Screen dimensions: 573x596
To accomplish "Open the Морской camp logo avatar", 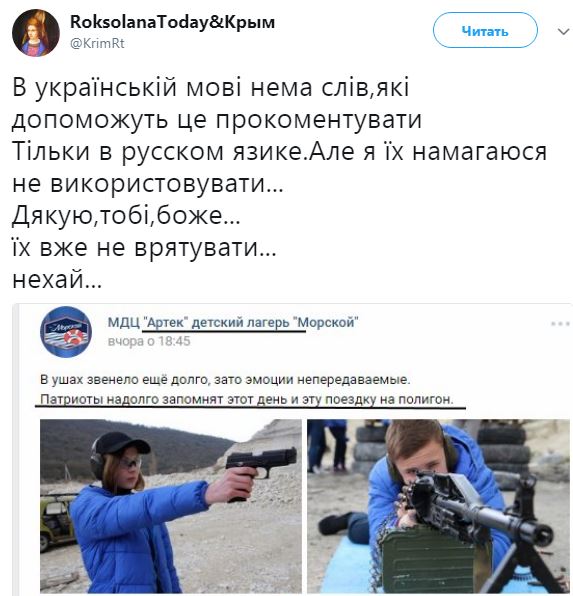I will [66, 332].
